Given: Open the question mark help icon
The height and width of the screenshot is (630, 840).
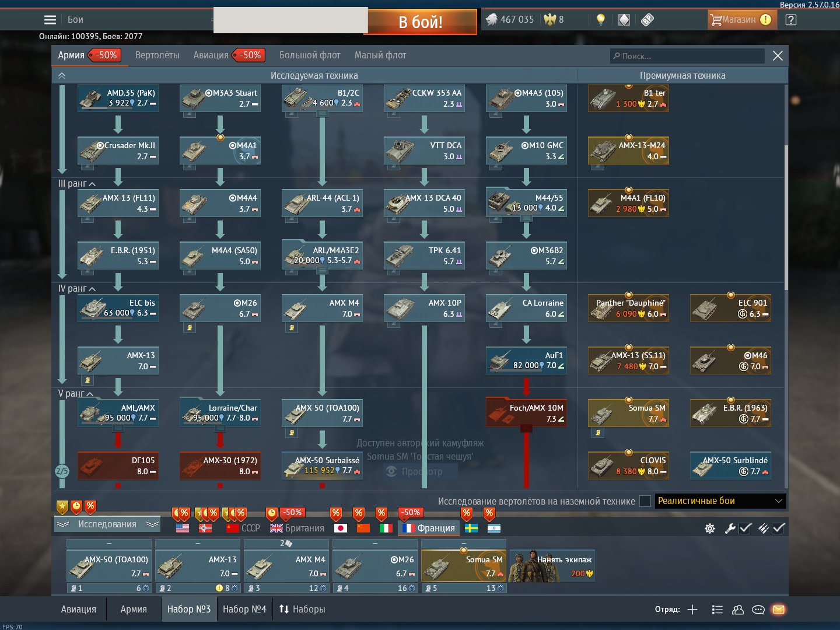Looking at the screenshot, I should pyautogui.click(x=790, y=20).
